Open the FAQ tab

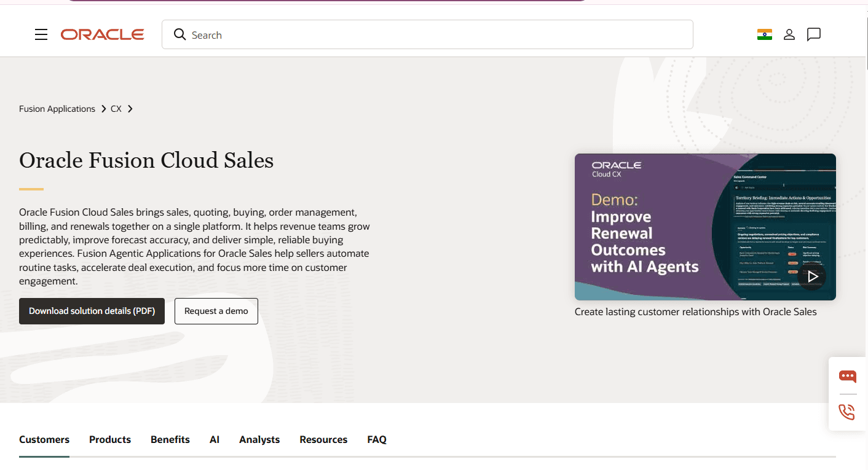click(x=377, y=439)
